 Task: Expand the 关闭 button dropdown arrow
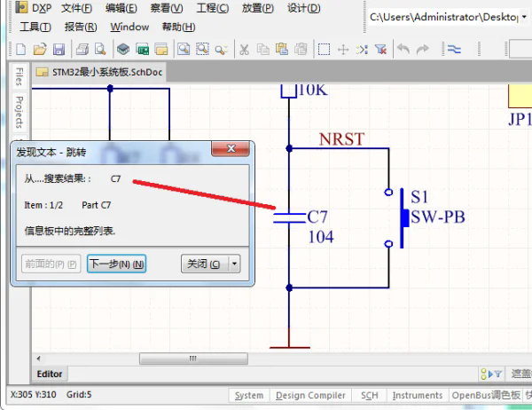234,264
